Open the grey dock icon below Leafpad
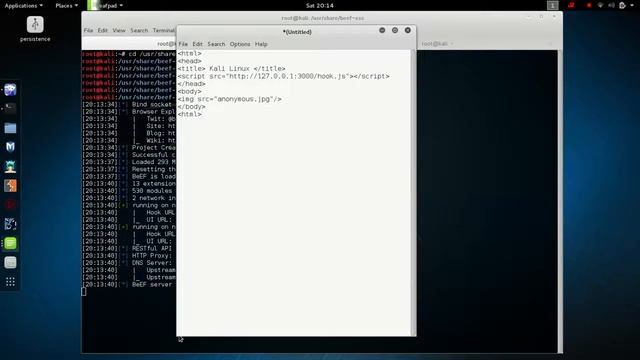 coord(10,262)
